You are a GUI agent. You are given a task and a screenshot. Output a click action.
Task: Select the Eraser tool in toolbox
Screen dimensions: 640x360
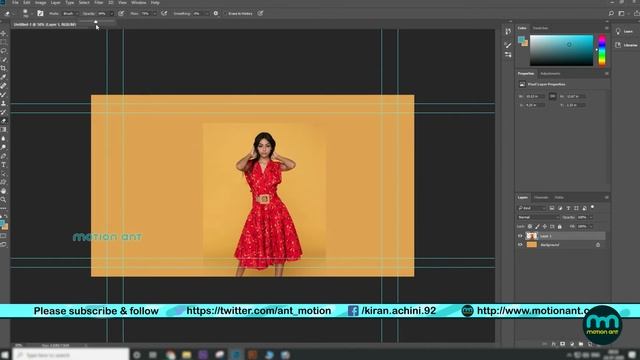3,121
